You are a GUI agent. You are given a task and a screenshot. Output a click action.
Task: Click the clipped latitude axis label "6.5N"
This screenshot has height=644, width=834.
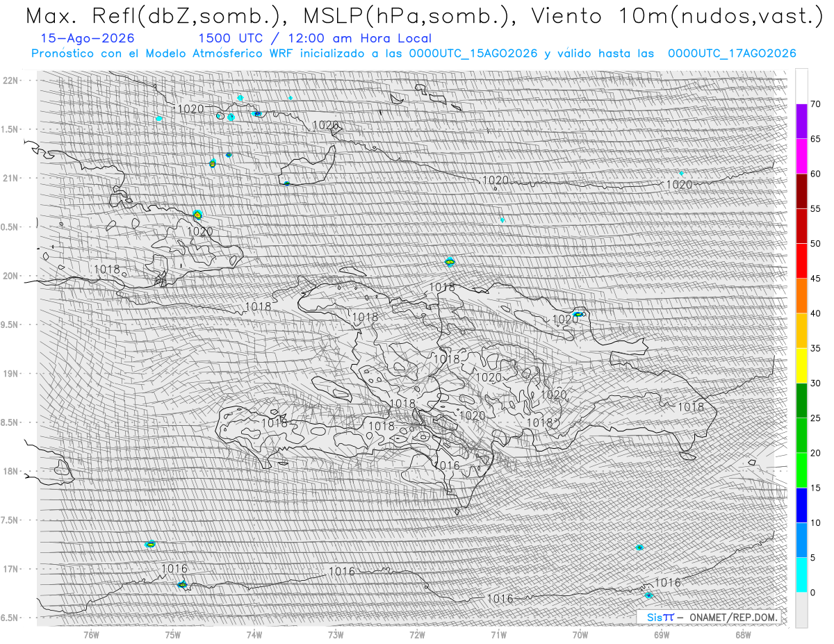click(10, 618)
